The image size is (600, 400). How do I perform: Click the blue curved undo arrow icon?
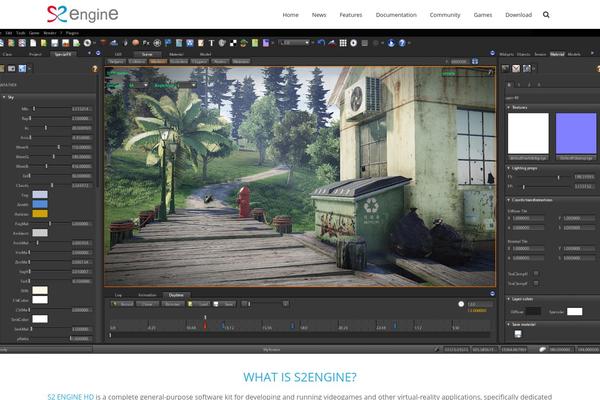point(321,43)
